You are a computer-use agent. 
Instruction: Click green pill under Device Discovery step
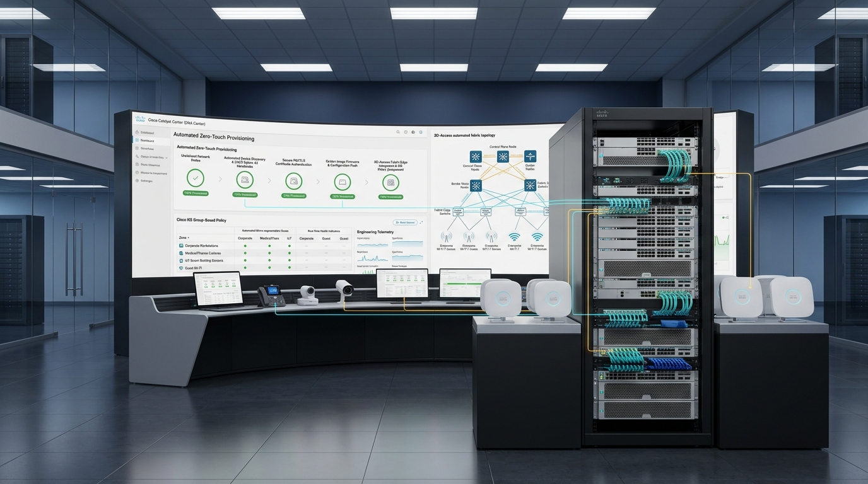(245, 195)
